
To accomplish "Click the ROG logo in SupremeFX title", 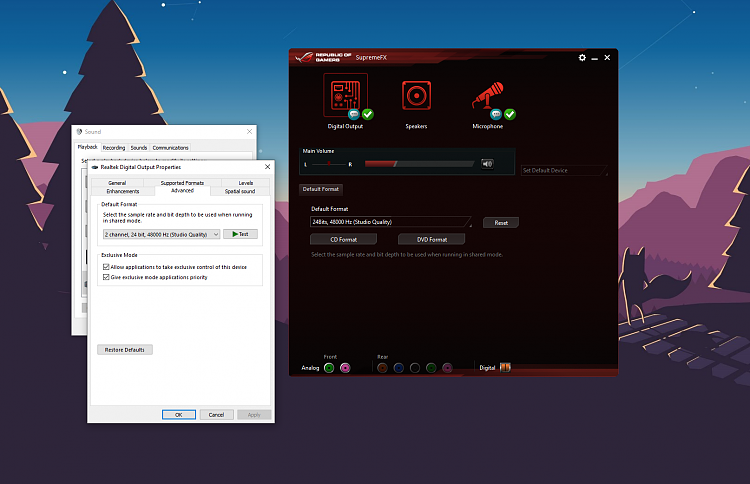I will click(x=304, y=57).
